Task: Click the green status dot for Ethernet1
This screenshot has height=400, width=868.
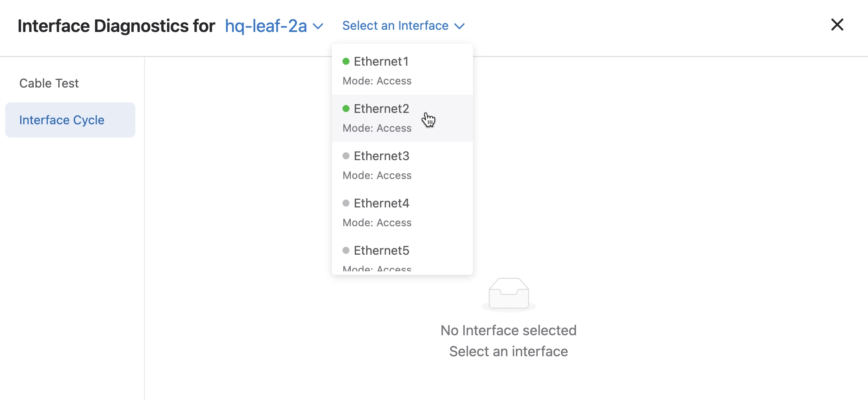Action: pos(346,62)
